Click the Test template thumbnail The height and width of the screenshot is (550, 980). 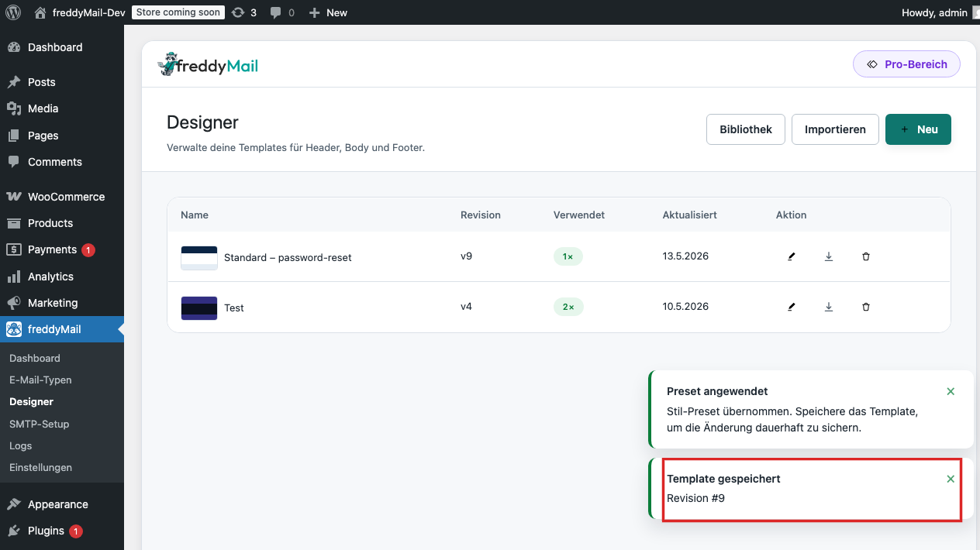click(199, 308)
